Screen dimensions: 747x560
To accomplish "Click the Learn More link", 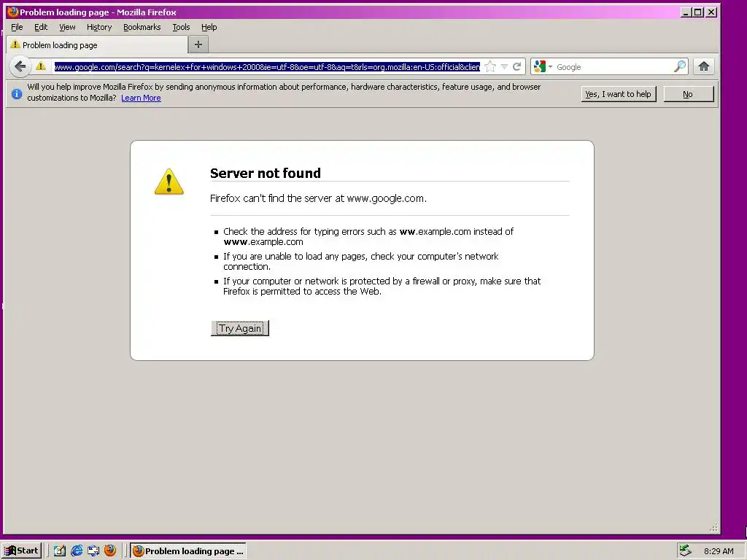I will 141,98.
